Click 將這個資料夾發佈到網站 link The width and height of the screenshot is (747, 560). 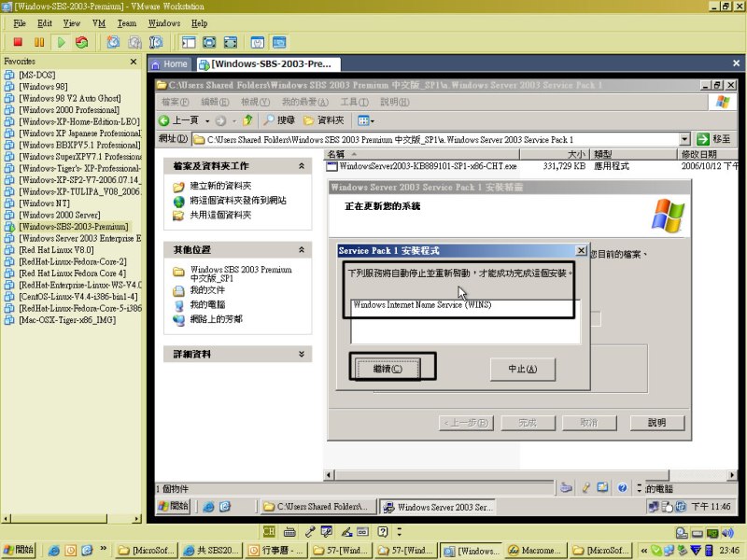tap(238, 201)
